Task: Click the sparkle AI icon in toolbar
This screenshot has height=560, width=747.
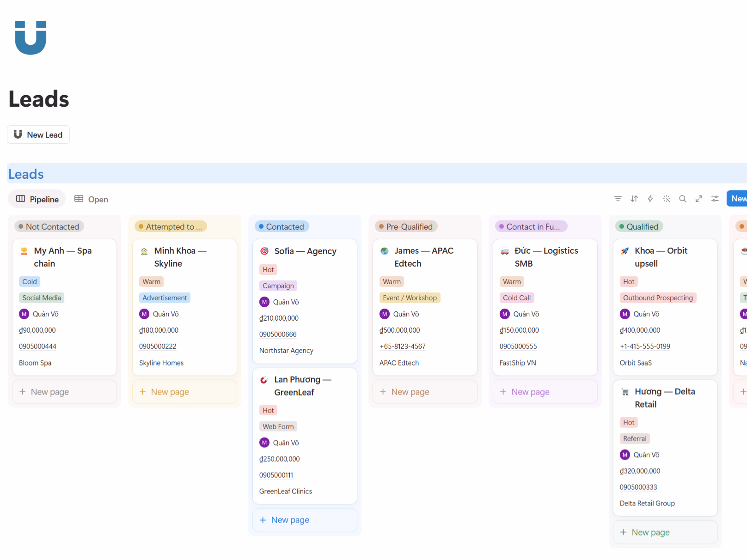Action: tap(667, 199)
